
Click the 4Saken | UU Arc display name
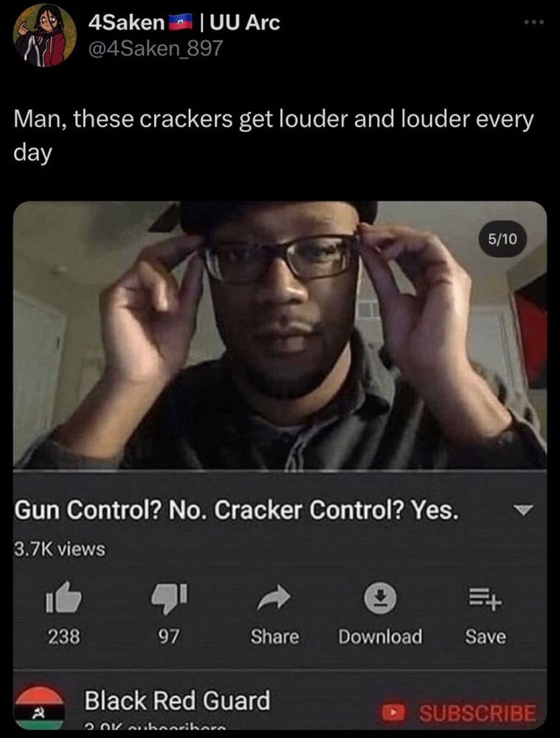pos(184,22)
